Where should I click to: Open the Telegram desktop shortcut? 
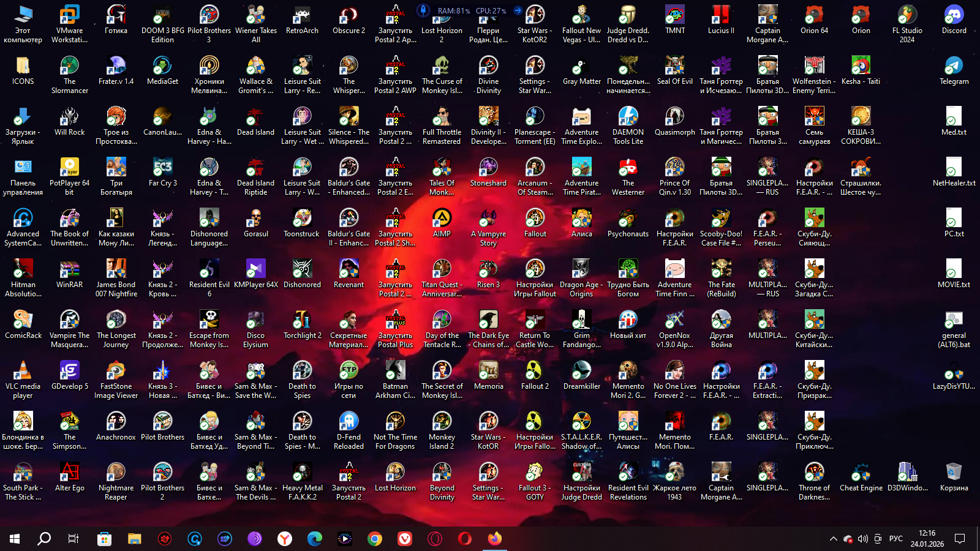click(954, 70)
